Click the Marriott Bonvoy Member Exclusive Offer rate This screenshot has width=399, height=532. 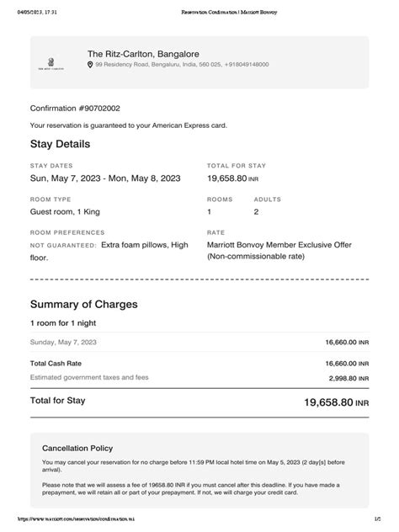[x=279, y=250]
